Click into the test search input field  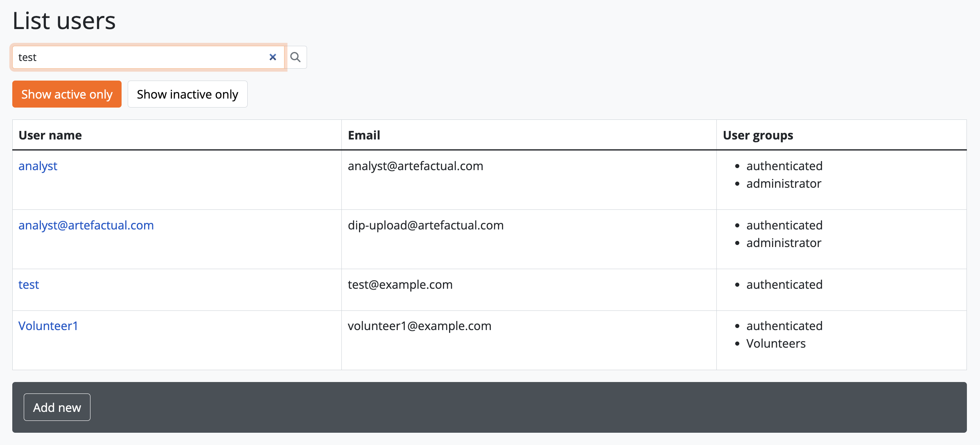(x=139, y=57)
